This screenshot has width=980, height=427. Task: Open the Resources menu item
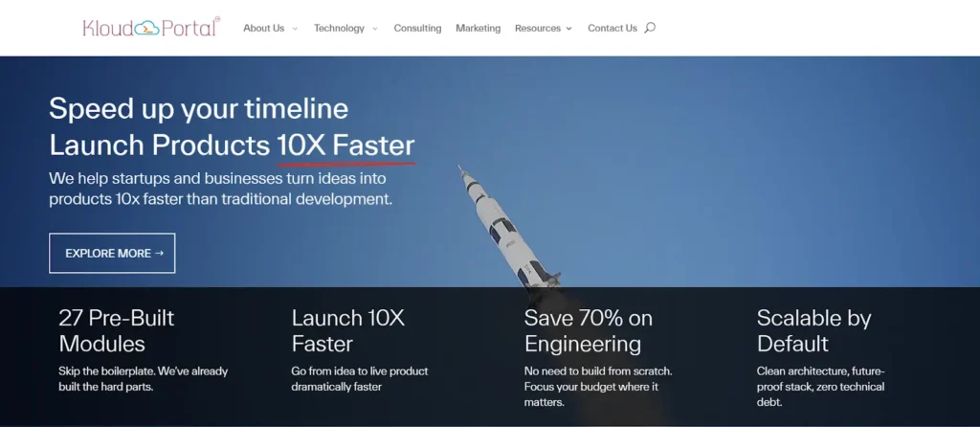point(538,28)
